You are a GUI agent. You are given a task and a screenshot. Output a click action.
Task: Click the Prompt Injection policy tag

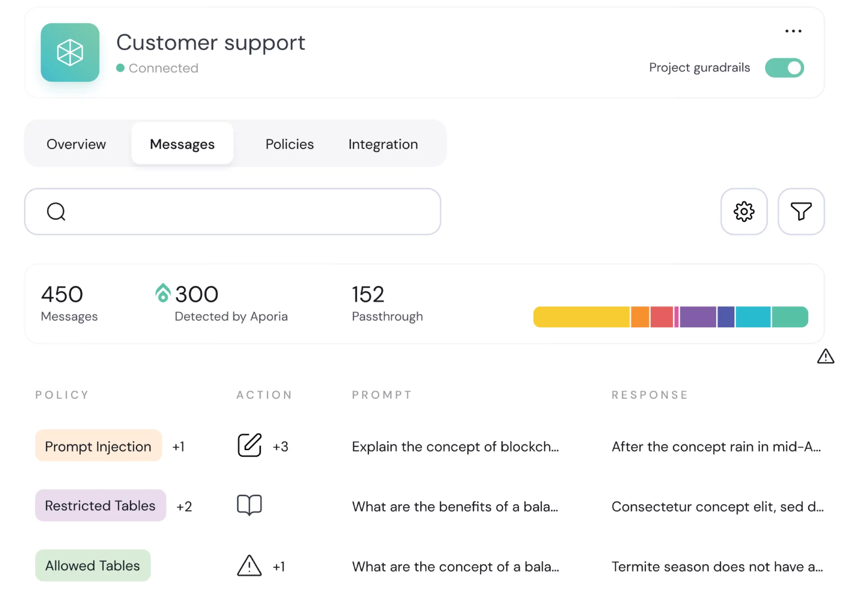98,445
